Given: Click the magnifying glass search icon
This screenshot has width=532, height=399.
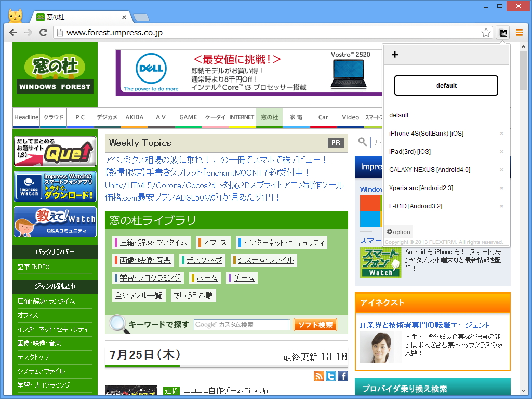Looking at the screenshot, I should pyautogui.click(x=362, y=142).
